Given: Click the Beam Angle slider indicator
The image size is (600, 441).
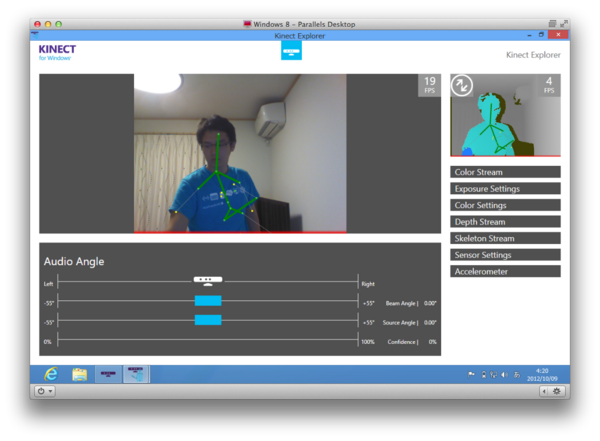Looking at the screenshot, I should [208, 301].
